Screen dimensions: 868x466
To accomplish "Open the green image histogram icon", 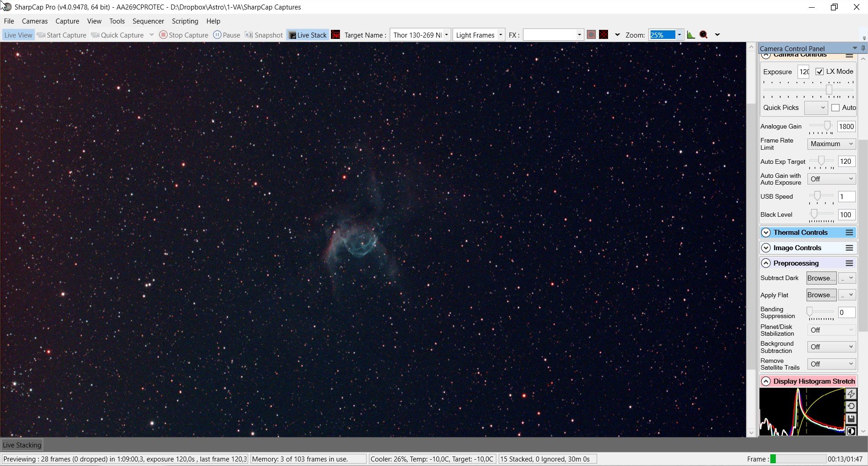I will click(x=691, y=35).
